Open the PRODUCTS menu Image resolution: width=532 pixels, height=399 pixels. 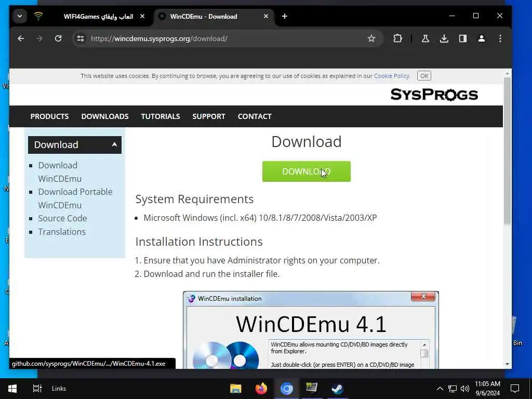click(49, 116)
